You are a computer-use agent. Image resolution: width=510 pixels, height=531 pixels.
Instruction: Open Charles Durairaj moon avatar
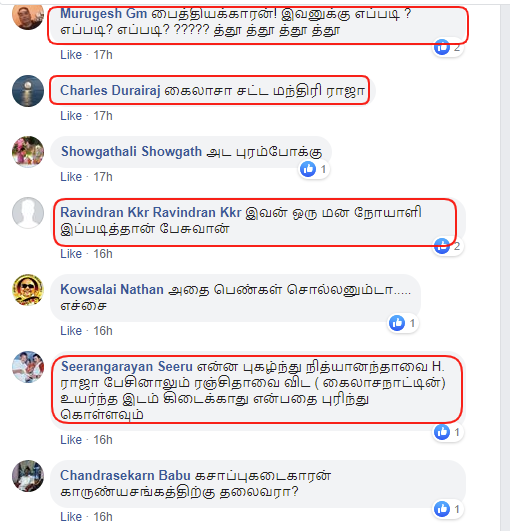point(28,91)
